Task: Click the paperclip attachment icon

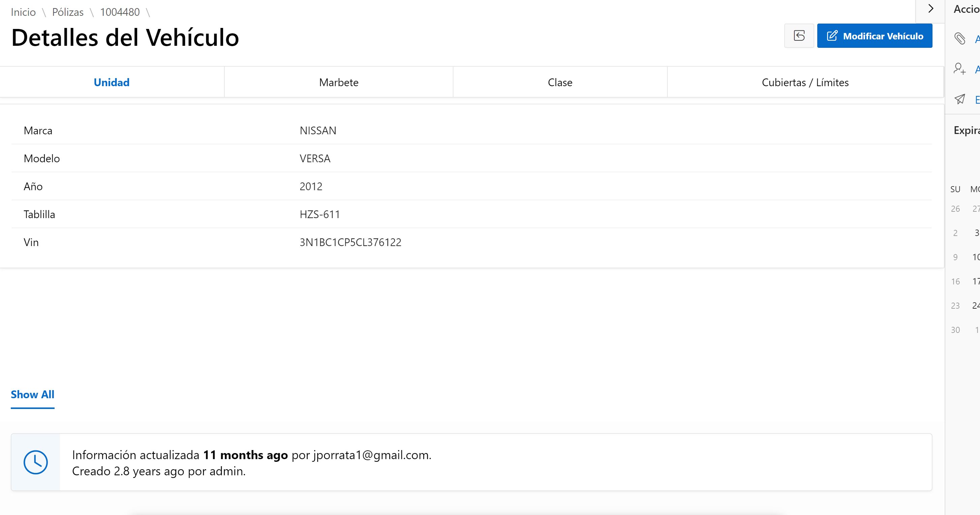Action: point(959,38)
